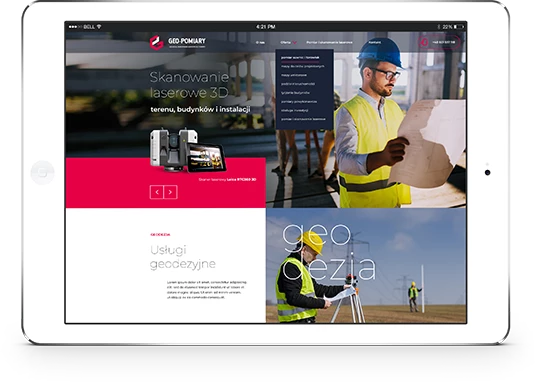Open the Geo-Pomiary logo icon
The image size is (535, 382).
[157, 43]
